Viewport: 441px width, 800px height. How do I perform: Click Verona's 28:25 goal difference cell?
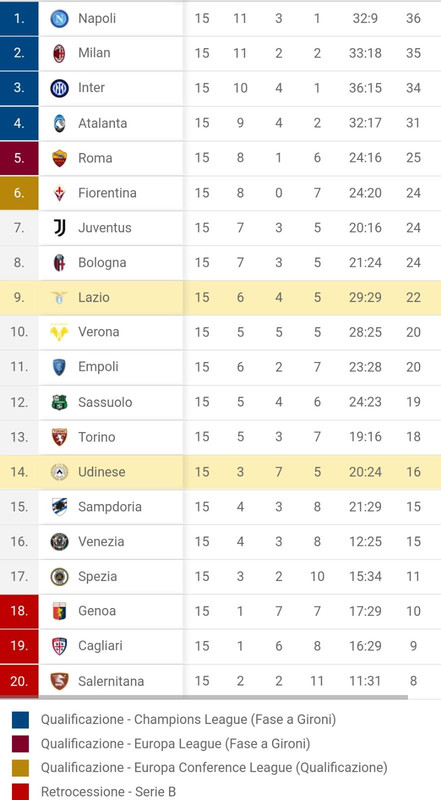(x=365, y=332)
